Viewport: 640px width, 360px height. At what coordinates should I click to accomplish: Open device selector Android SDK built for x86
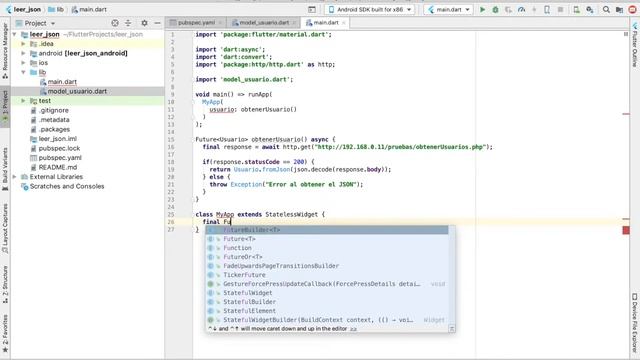(x=370, y=9)
